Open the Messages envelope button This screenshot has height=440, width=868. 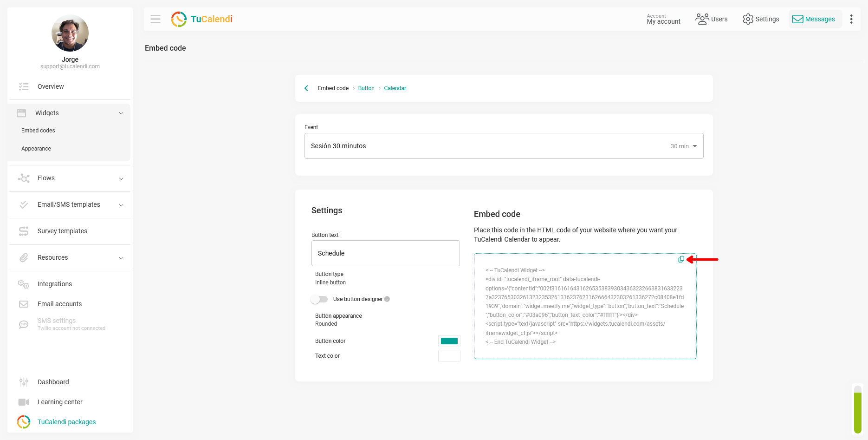click(x=815, y=19)
